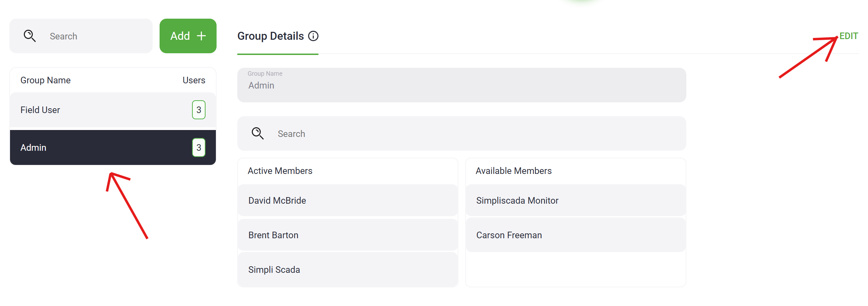The image size is (868, 306).
Task: Open the Group Details tab
Action: pyautogui.click(x=270, y=36)
